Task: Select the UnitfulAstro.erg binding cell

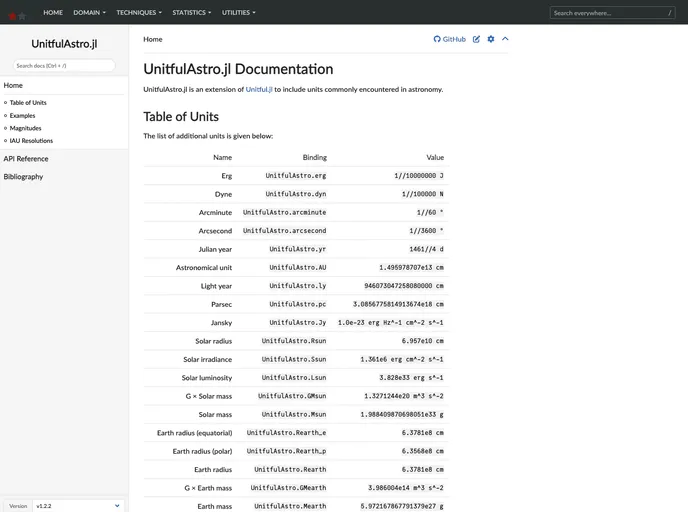Action: tap(296, 175)
